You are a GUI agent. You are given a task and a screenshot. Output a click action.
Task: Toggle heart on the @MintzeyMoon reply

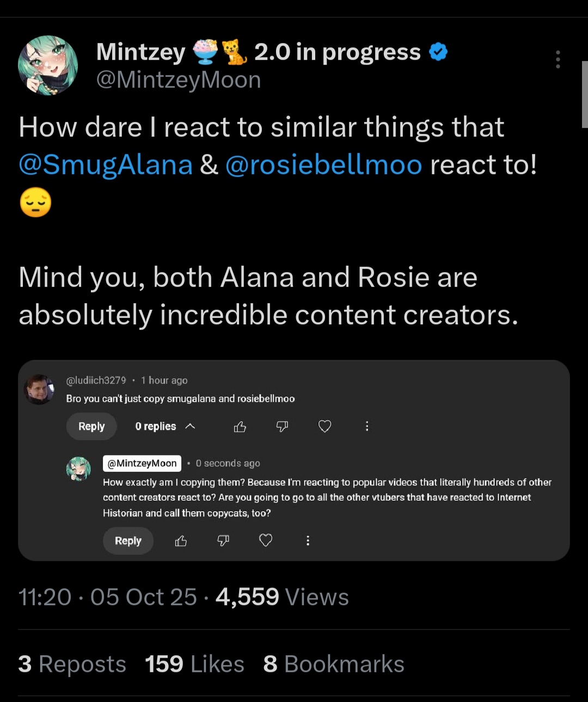pyautogui.click(x=266, y=541)
